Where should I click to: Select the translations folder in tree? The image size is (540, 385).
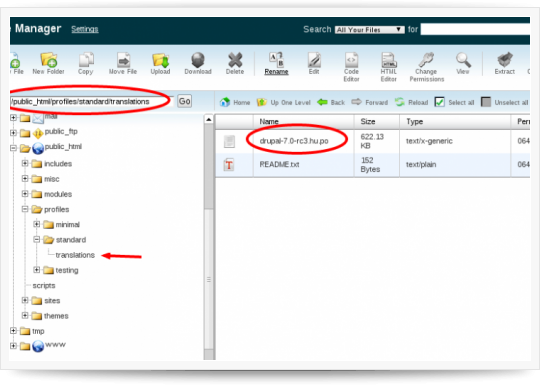pyautogui.click(x=75, y=255)
